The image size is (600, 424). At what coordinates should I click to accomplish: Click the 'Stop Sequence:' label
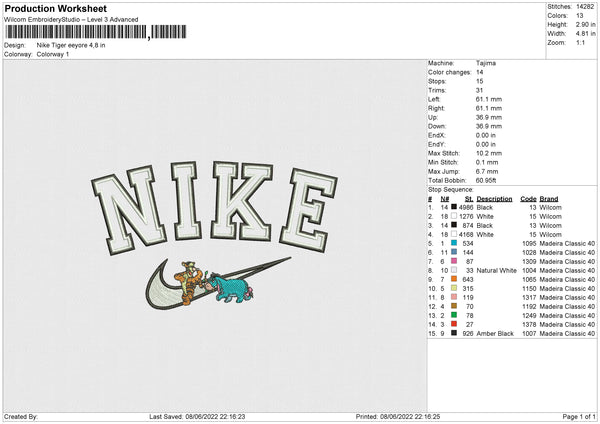tap(451, 190)
